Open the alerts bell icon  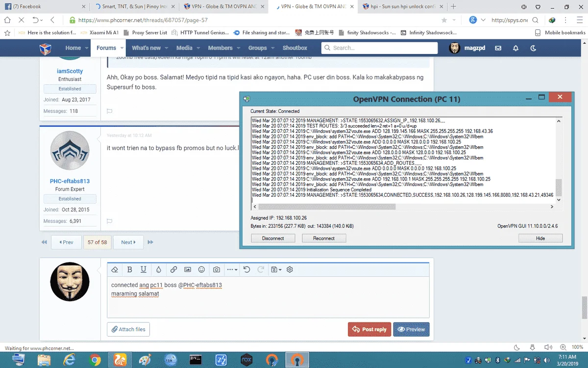515,48
